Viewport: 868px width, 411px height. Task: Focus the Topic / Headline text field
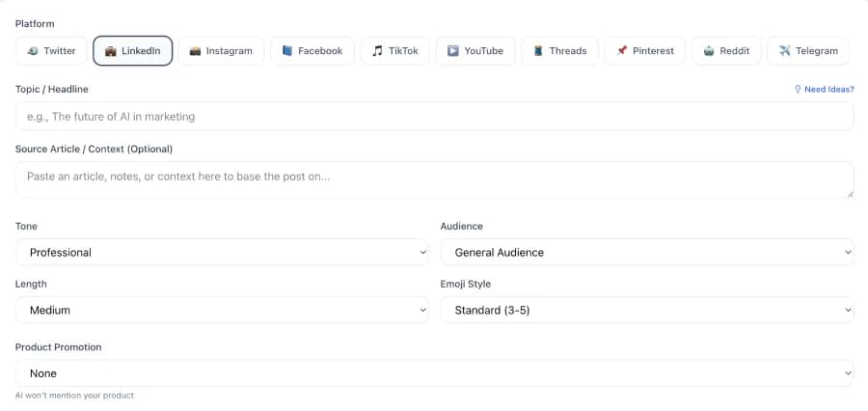pyautogui.click(x=434, y=117)
